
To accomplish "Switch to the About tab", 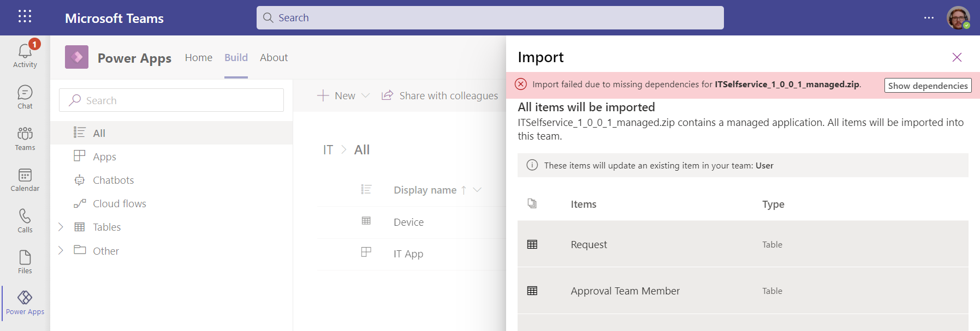I will pos(274,57).
